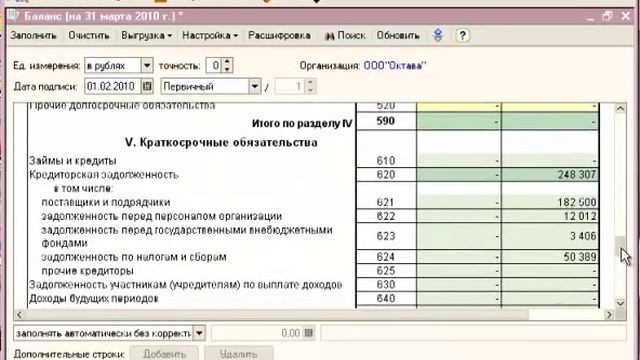640x360 pixels.
Task: Click row label 'Доходы будущих периодов'
Action: click(x=93, y=299)
